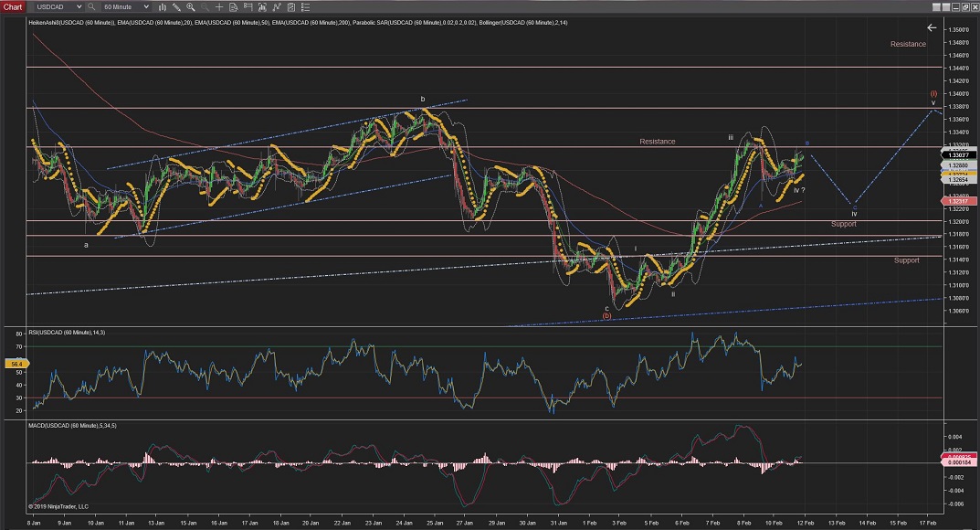The image size is (980, 530).
Task: Click the second window link color square
Action: pos(946,7)
